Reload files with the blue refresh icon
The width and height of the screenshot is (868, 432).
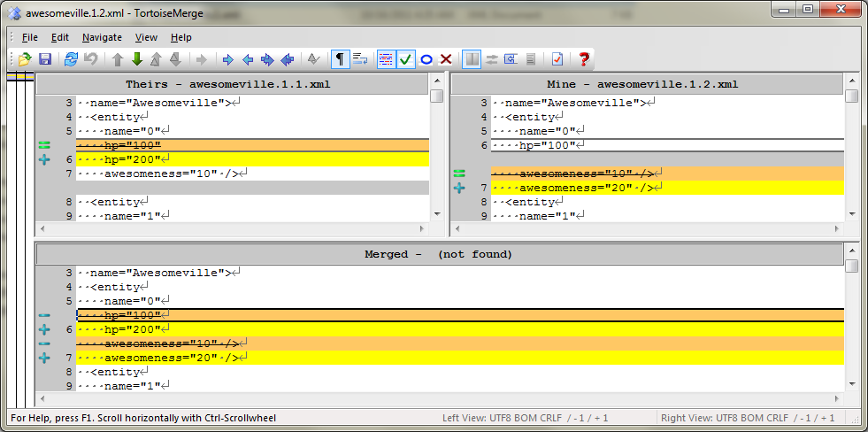coord(72,59)
